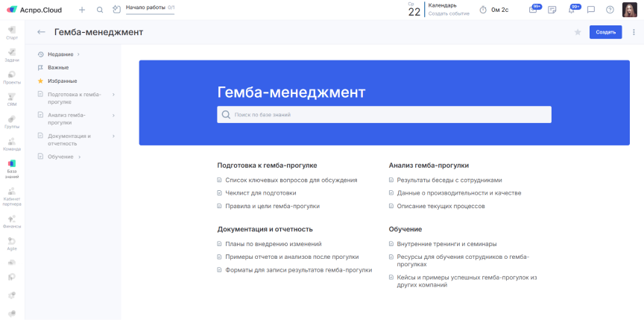
Task: Open Финансы in the left sidebar
Action: 12,221
